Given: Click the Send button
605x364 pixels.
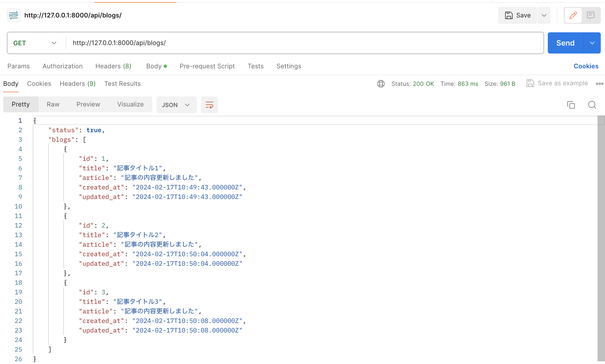Looking at the screenshot, I should click(x=565, y=43).
